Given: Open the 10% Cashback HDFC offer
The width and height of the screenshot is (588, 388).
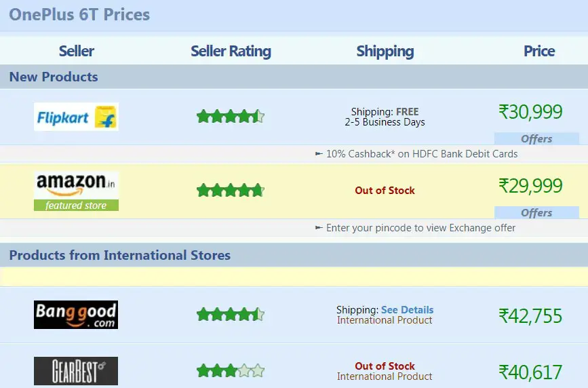Looking at the screenshot, I should [416, 154].
